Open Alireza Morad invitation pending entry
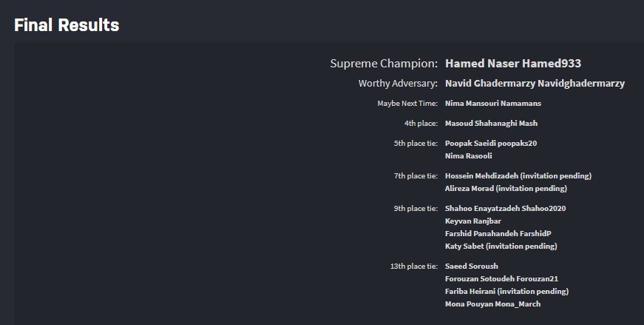The width and height of the screenshot is (644, 325). 506,189
